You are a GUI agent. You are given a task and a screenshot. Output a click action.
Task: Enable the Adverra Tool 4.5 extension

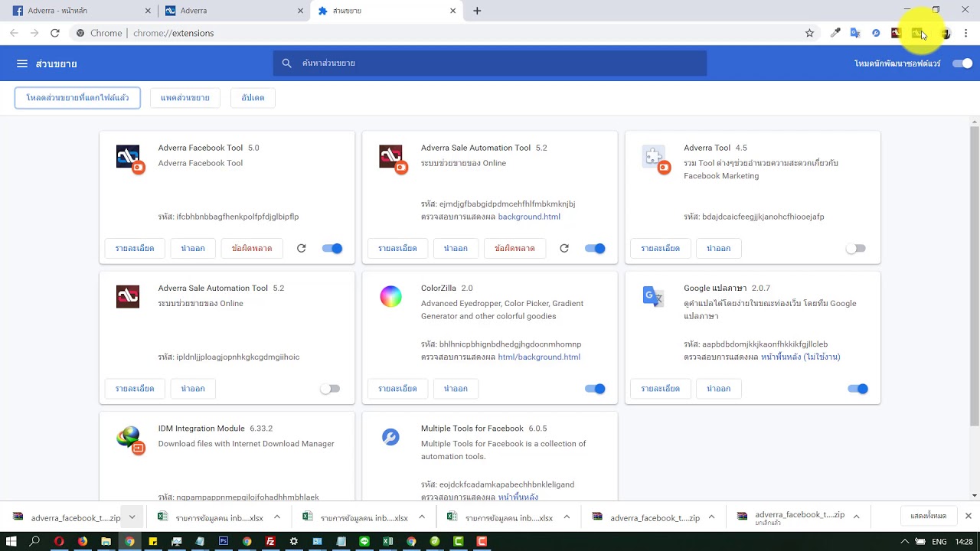click(856, 248)
